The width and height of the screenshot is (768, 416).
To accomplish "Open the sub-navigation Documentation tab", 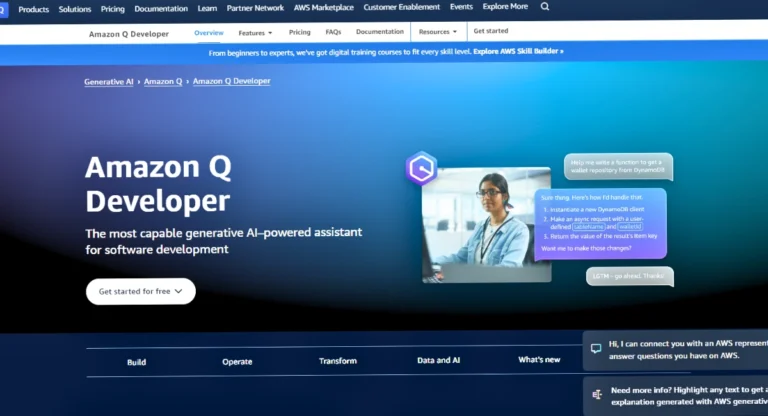I will (x=380, y=31).
